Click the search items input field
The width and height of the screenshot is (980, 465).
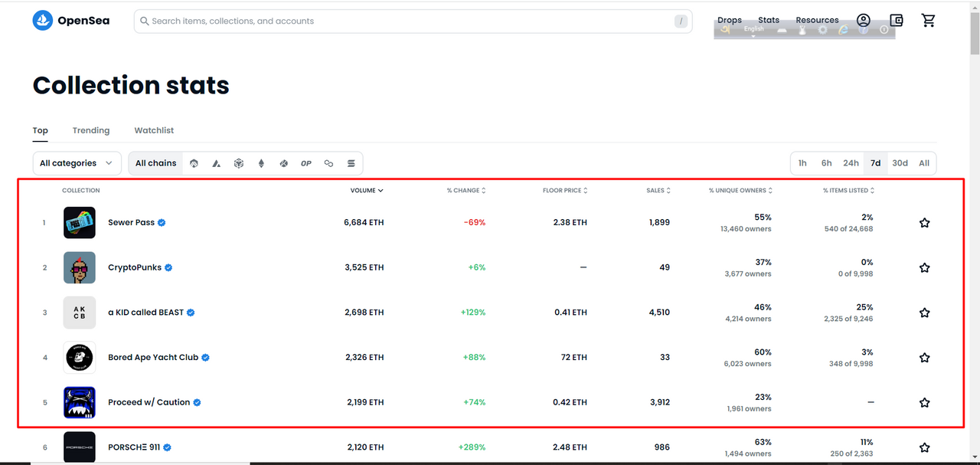pos(413,21)
